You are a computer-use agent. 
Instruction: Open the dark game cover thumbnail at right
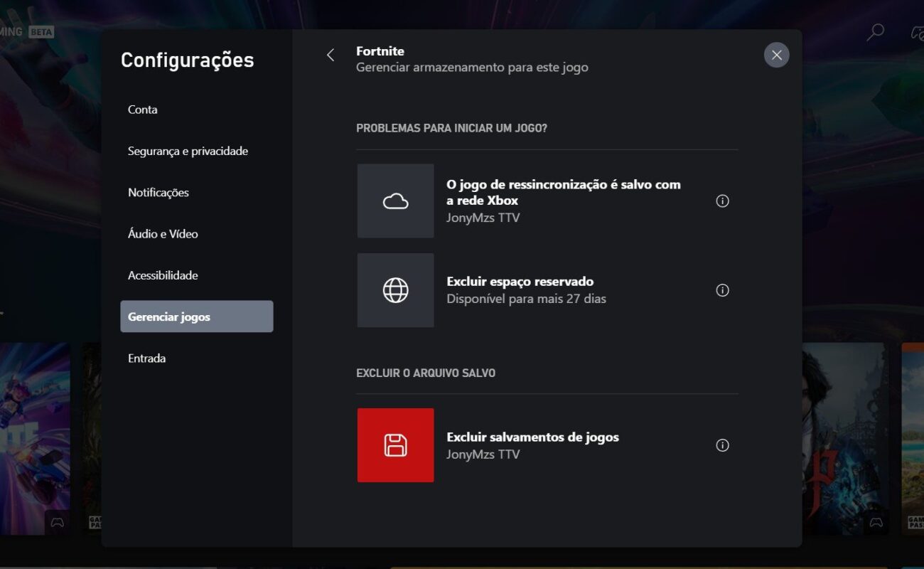pos(844,437)
